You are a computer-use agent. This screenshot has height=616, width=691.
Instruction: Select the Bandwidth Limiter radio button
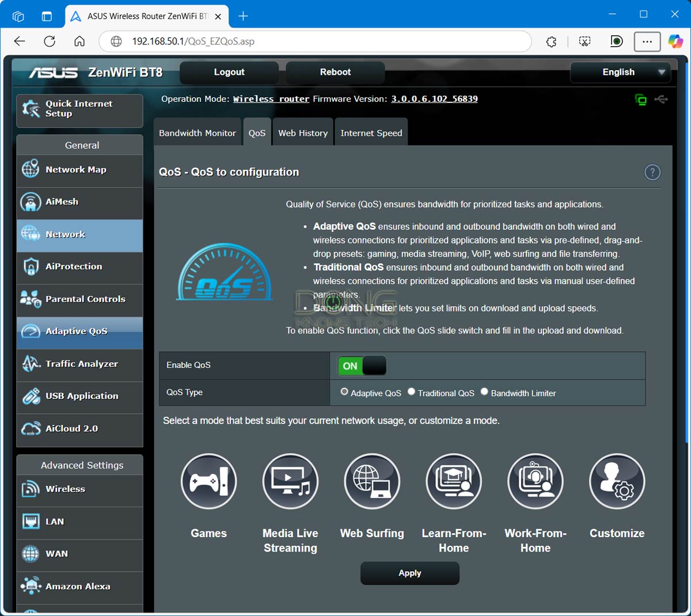pos(484,392)
